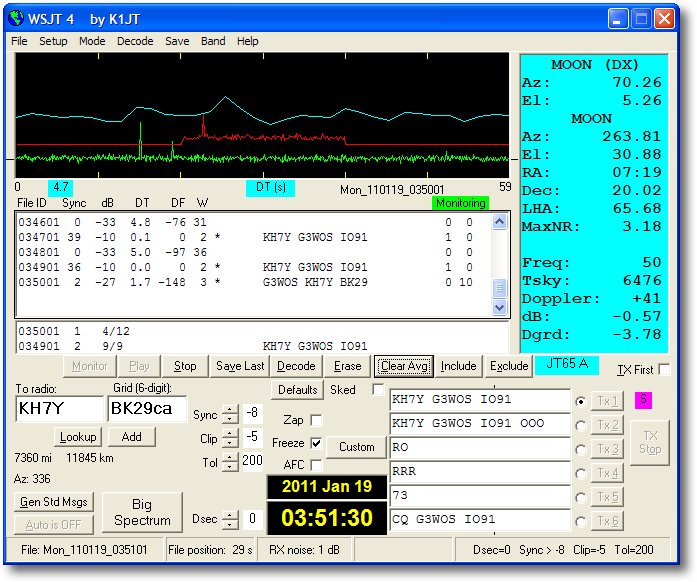Click the Tx1 button

[x=607, y=401]
